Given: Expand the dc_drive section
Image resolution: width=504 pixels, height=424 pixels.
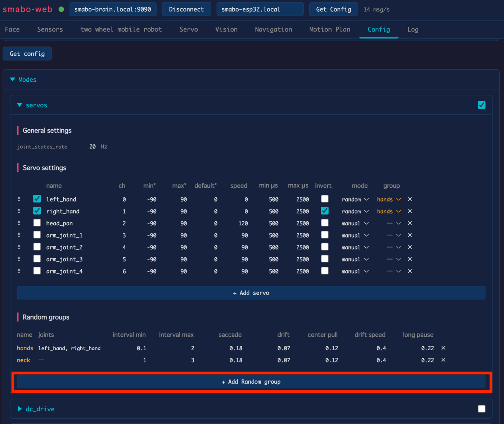Looking at the screenshot, I should (36, 409).
